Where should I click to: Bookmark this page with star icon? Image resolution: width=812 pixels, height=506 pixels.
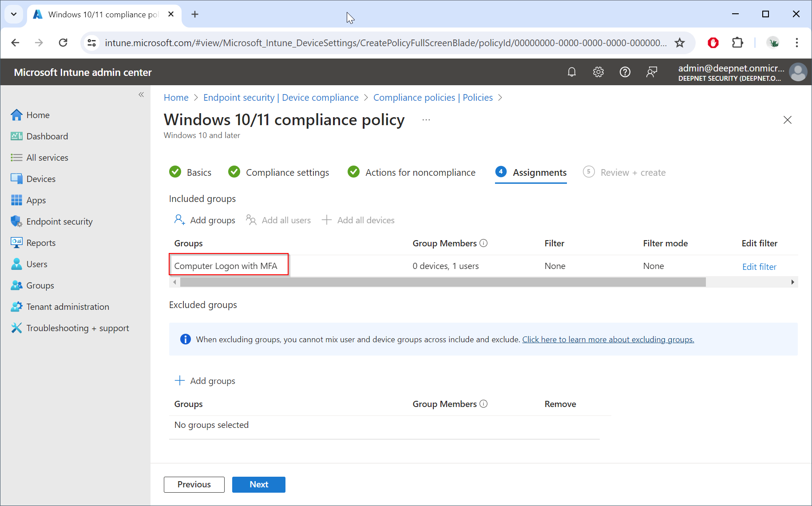click(679, 43)
